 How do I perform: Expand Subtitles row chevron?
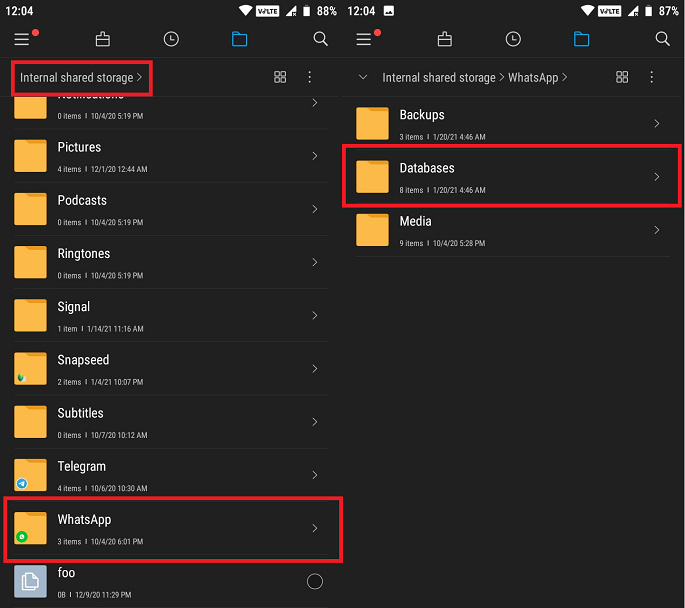[315, 422]
